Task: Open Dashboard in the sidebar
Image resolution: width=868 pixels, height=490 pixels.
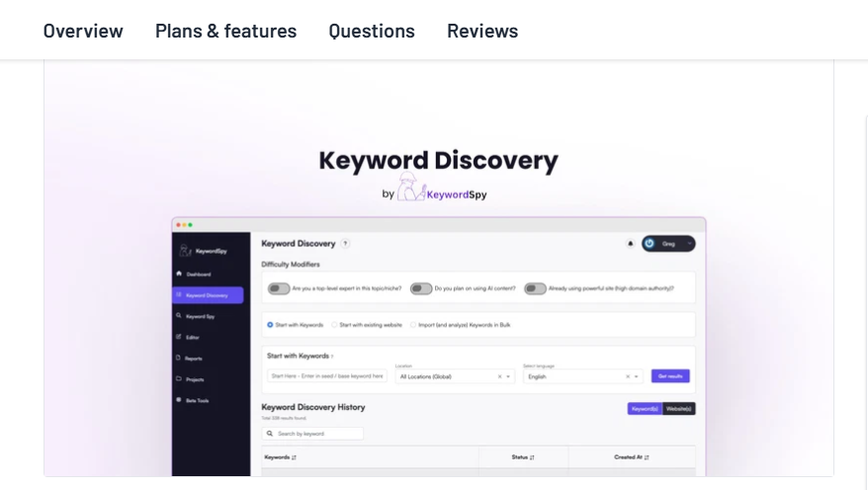Action: point(198,275)
